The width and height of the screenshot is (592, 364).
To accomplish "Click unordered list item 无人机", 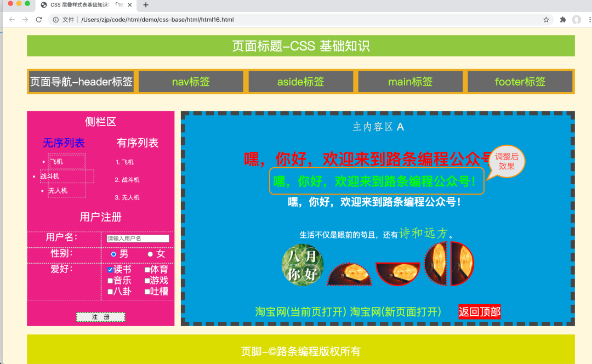I will [x=58, y=191].
